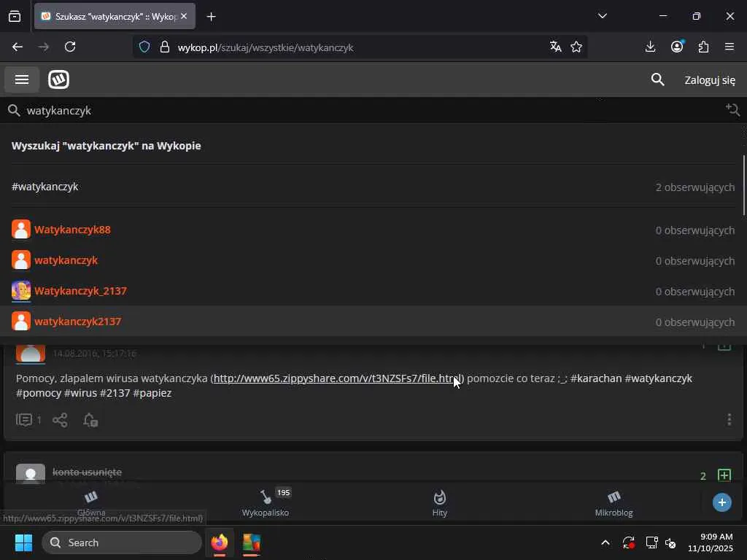Open user watykanczyk2137 profile
The width and height of the screenshot is (747, 560).
tap(77, 322)
